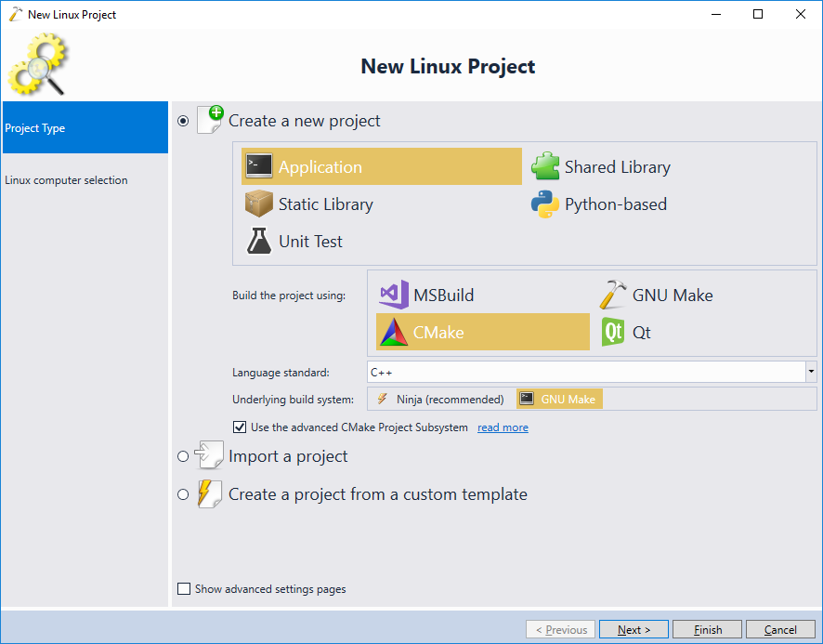Open the Project Type wizard page
This screenshot has height=644, width=823.
85,127
